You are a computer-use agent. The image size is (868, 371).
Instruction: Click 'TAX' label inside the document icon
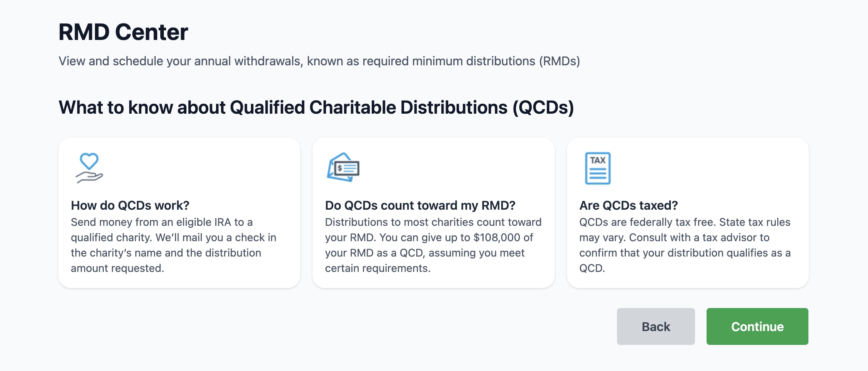tap(598, 160)
